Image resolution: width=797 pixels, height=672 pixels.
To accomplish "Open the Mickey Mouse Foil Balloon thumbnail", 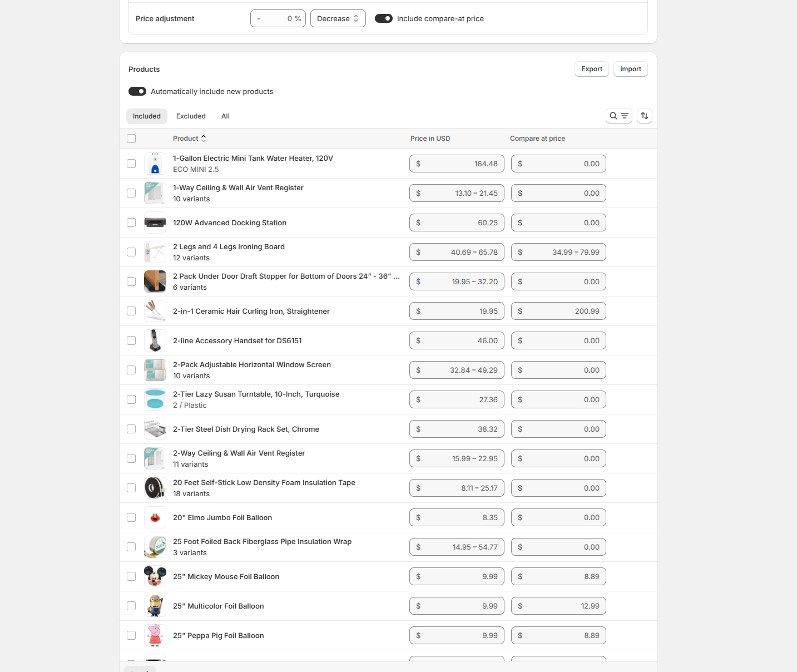I will 155,576.
